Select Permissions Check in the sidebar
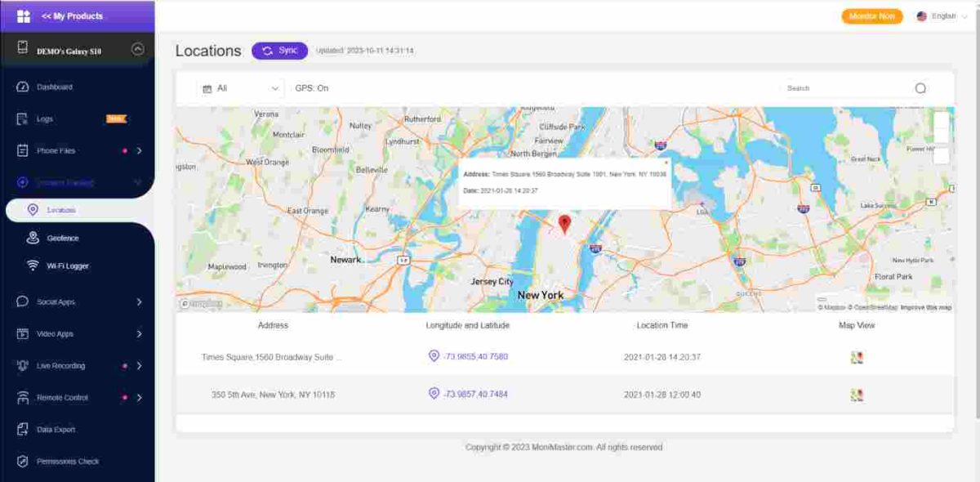The height and width of the screenshot is (482, 980). [x=67, y=462]
